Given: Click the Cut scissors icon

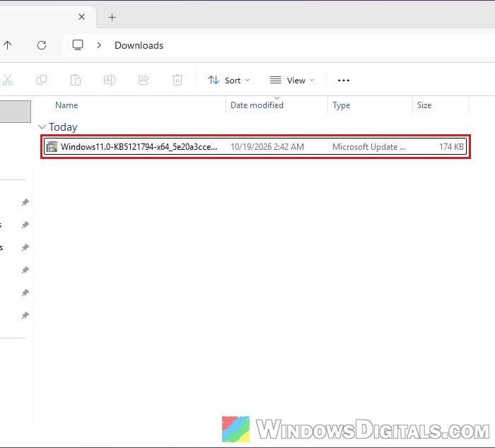Looking at the screenshot, I should (x=8, y=80).
